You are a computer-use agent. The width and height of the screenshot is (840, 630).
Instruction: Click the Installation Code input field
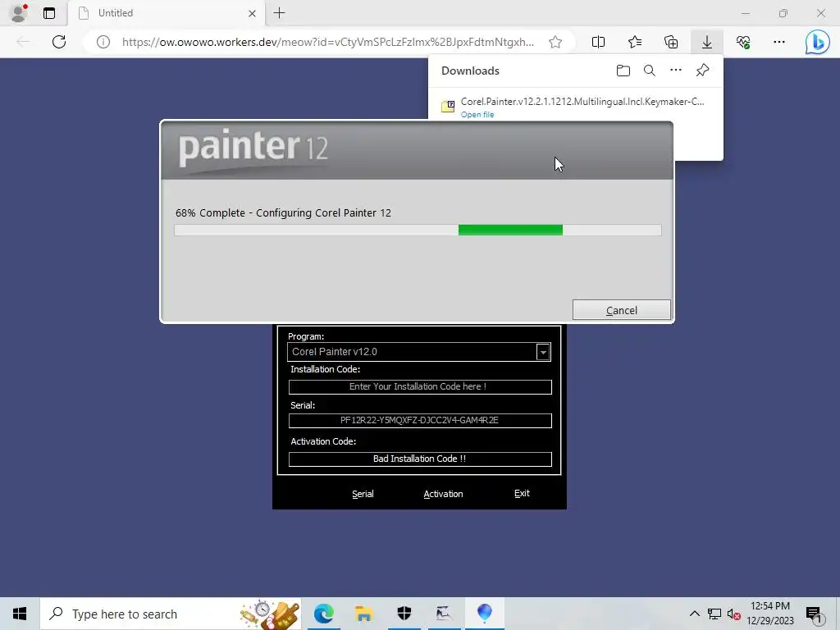pos(420,387)
